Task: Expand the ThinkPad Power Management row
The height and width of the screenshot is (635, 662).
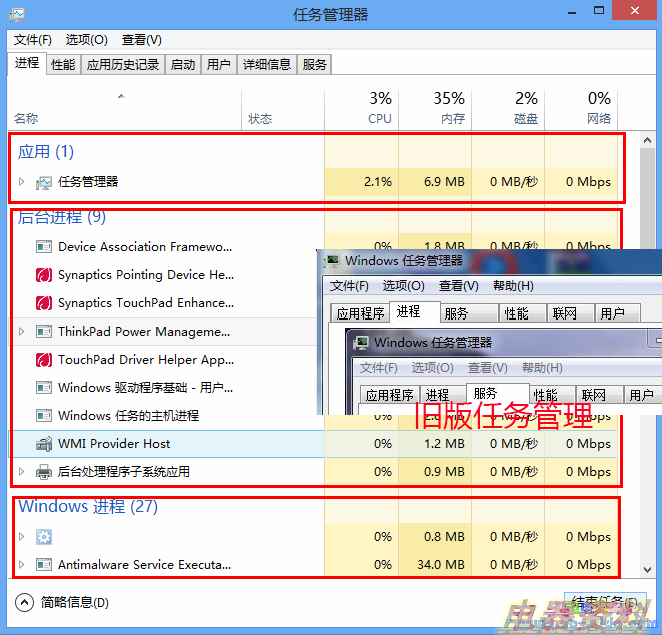Action: tap(22, 331)
